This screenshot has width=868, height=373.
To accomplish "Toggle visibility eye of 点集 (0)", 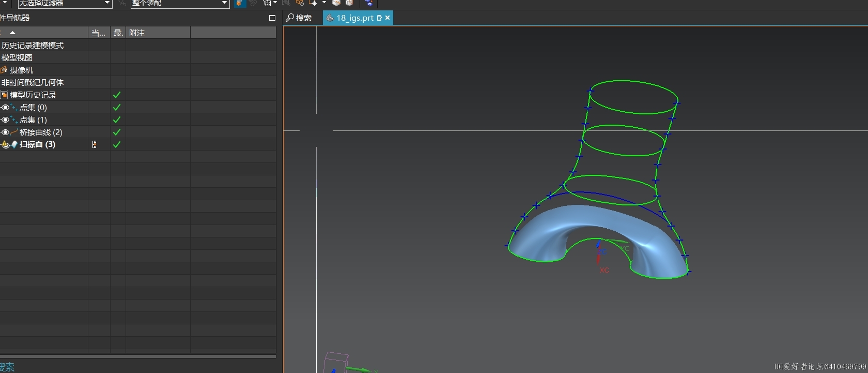I will [5, 107].
